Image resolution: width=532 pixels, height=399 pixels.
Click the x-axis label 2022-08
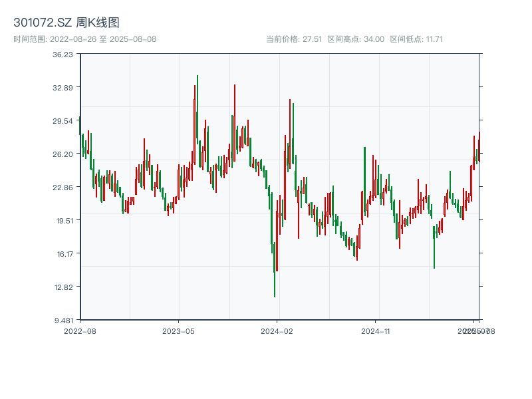80,331
